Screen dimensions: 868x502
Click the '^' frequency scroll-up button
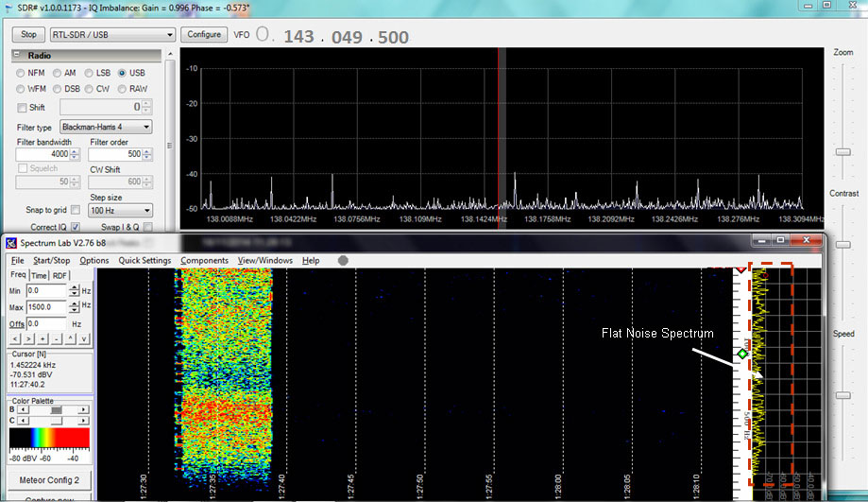tap(71, 338)
